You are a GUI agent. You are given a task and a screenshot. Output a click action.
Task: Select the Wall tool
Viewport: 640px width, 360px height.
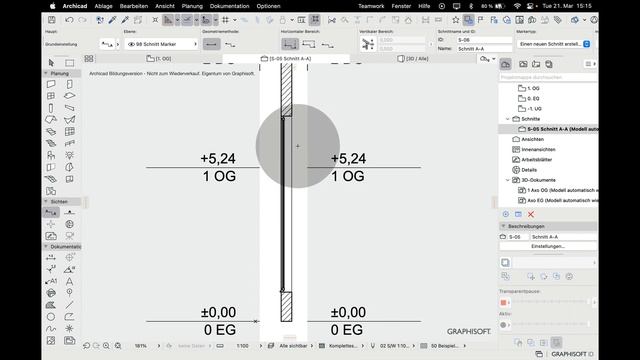(x=51, y=84)
